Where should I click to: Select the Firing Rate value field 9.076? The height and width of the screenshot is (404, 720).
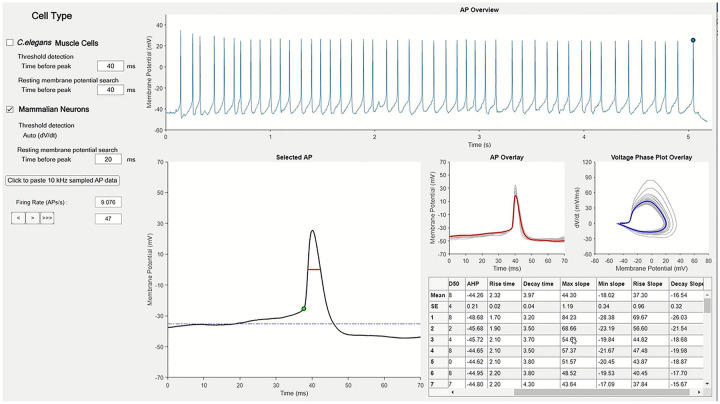108,202
